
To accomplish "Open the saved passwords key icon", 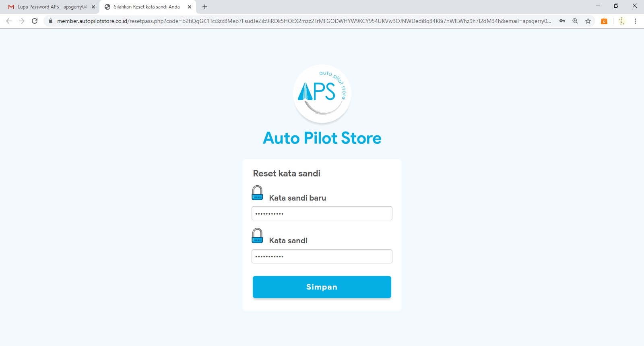I will pyautogui.click(x=562, y=21).
